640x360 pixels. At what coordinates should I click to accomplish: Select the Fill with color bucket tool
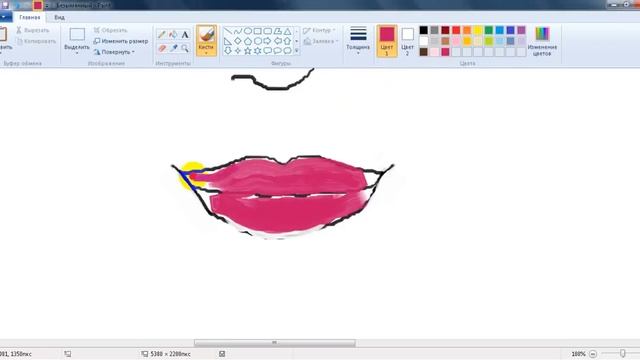[x=173, y=35]
